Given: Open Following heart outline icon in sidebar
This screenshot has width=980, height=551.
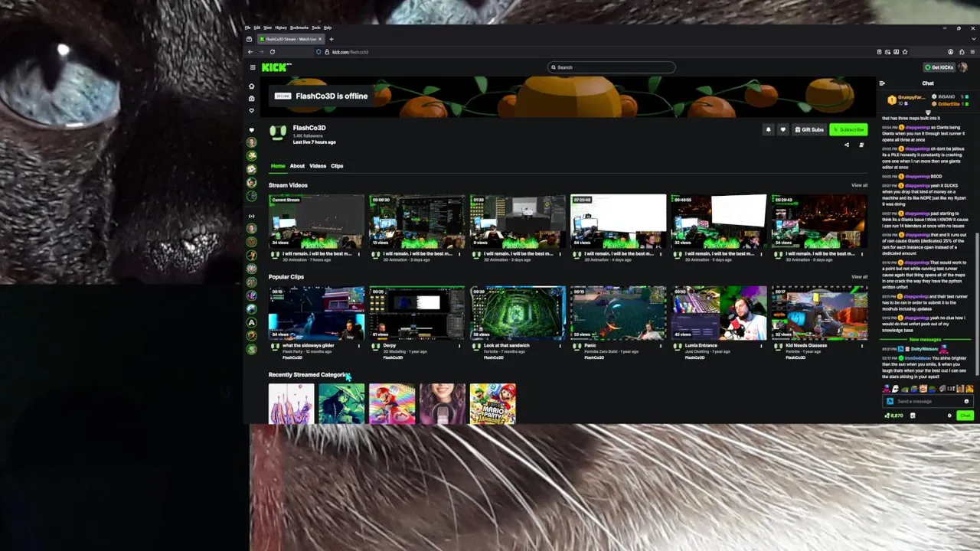Looking at the screenshot, I should pos(251,110).
